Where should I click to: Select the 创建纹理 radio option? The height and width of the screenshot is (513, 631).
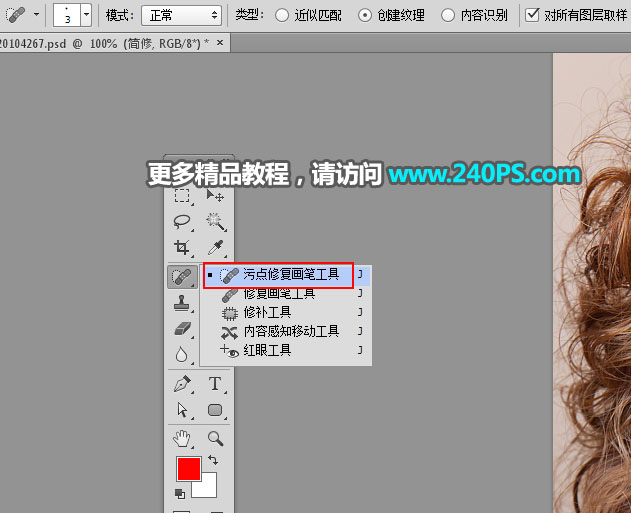(365, 16)
